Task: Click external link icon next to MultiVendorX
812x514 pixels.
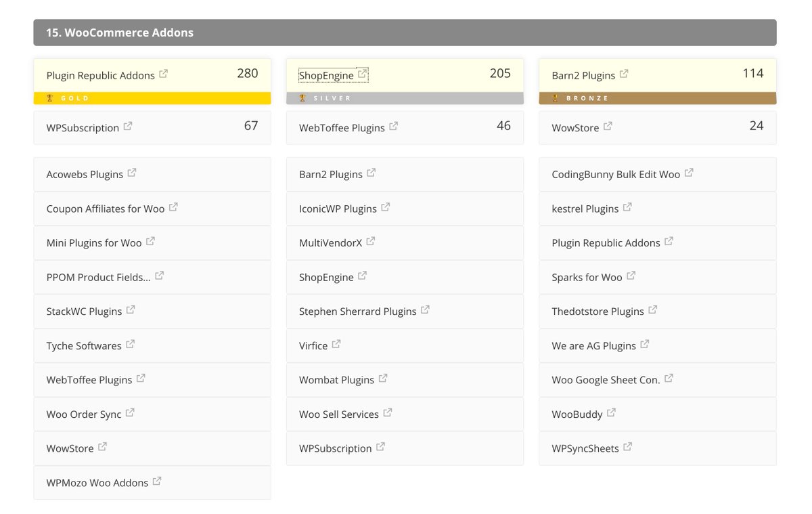Action: point(371,242)
